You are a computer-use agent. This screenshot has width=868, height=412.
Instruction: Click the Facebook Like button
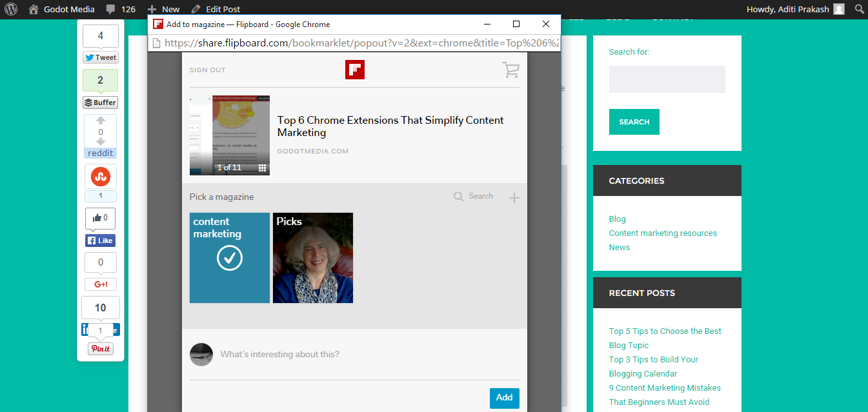(100, 240)
